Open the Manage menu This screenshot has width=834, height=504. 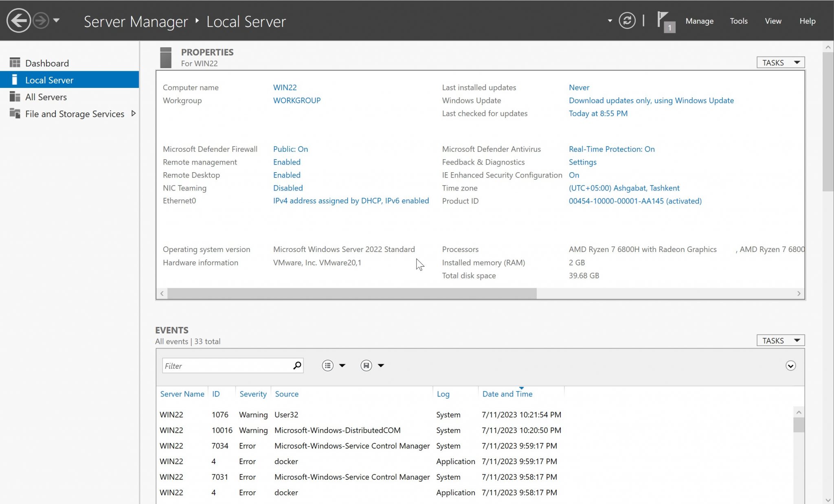(x=699, y=21)
